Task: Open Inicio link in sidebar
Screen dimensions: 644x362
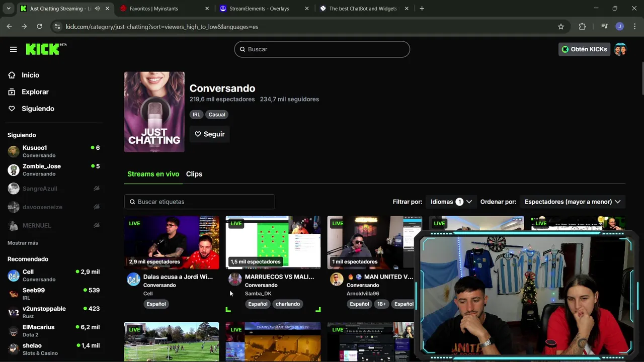Action: (30, 75)
